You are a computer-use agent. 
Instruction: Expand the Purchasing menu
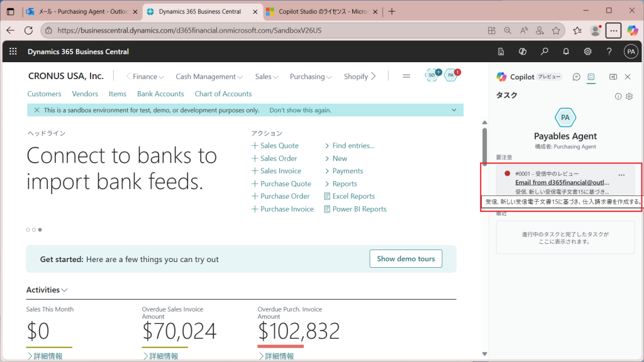[311, 76]
